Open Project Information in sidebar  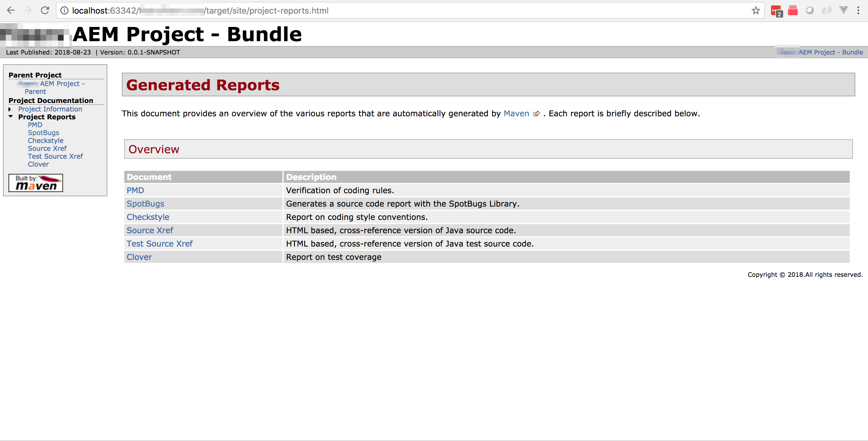pyautogui.click(x=50, y=109)
